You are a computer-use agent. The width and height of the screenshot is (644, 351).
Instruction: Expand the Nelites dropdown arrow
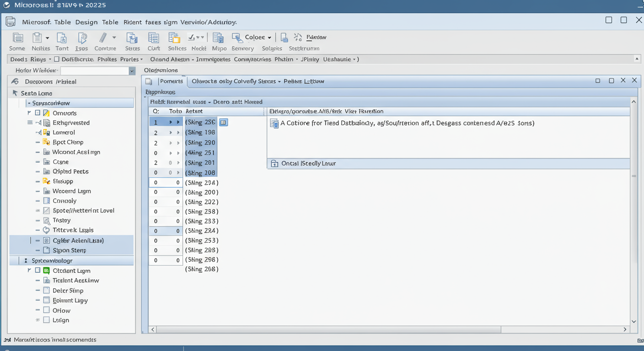coord(47,38)
